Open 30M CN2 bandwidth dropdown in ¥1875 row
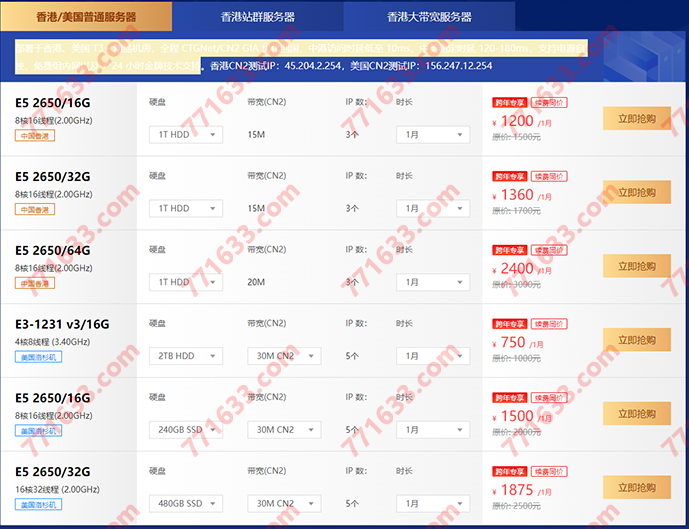This screenshot has height=529, width=689. tap(284, 504)
